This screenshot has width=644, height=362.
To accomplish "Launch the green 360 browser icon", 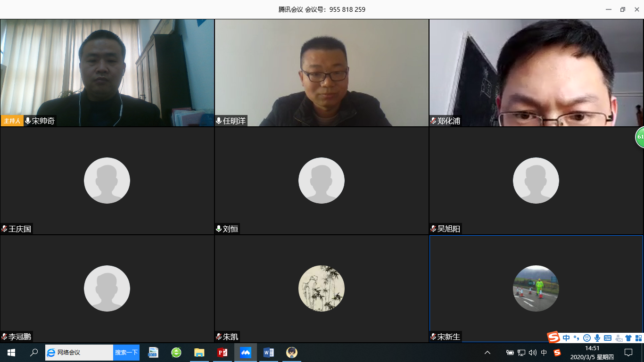I will (176, 352).
